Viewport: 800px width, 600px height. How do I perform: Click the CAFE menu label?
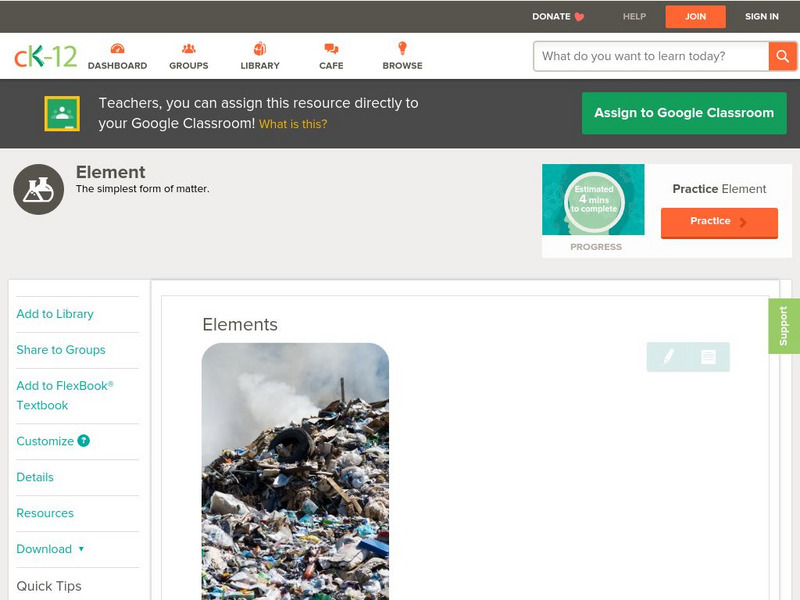click(x=331, y=66)
